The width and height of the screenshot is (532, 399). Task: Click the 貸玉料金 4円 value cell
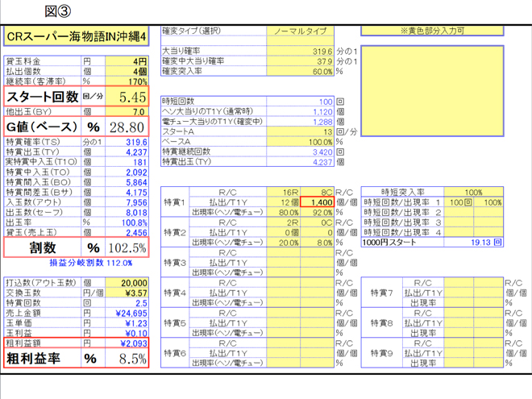(127, 61)
